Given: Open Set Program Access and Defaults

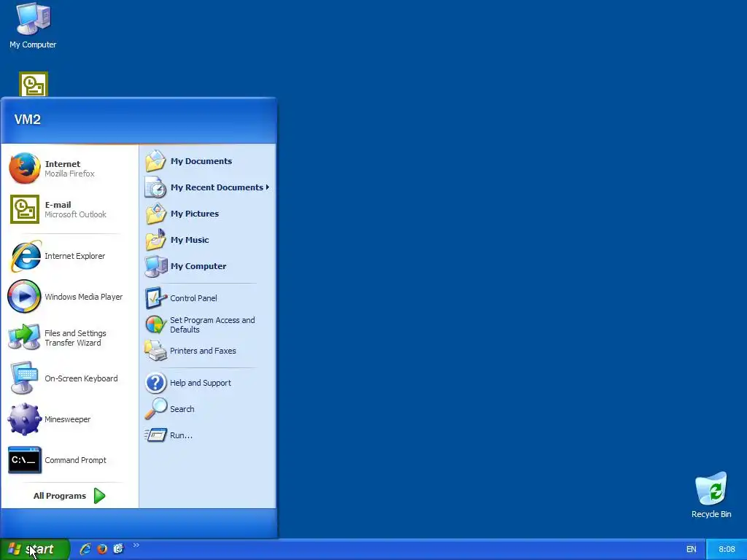Looking at the screenshot, I should pyautogui.click(x=207, y=324).
